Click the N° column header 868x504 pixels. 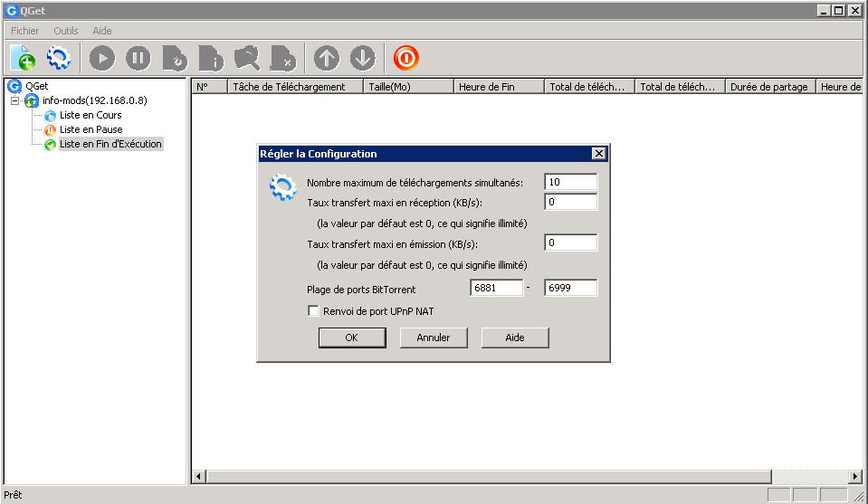209,86
